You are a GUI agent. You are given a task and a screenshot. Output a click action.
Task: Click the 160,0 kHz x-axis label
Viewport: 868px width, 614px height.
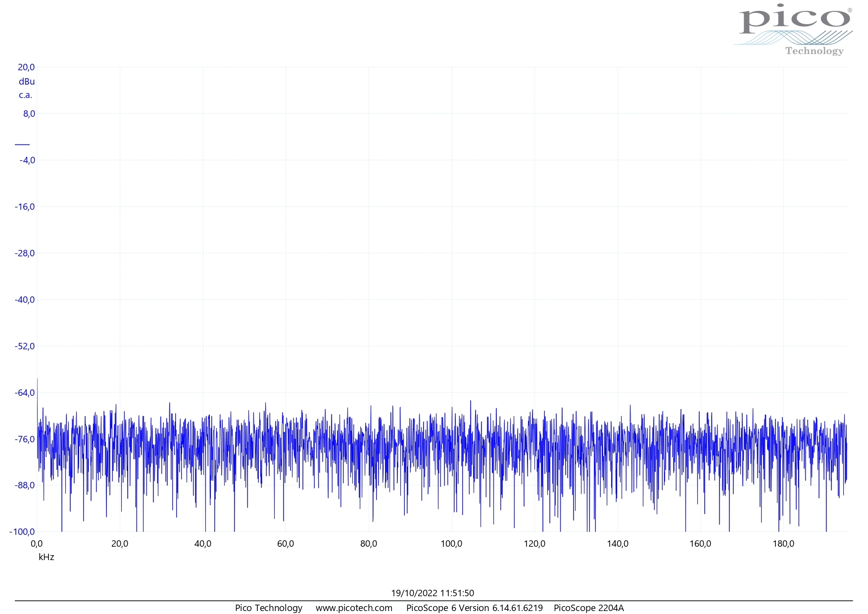click(x=700, y=544)
